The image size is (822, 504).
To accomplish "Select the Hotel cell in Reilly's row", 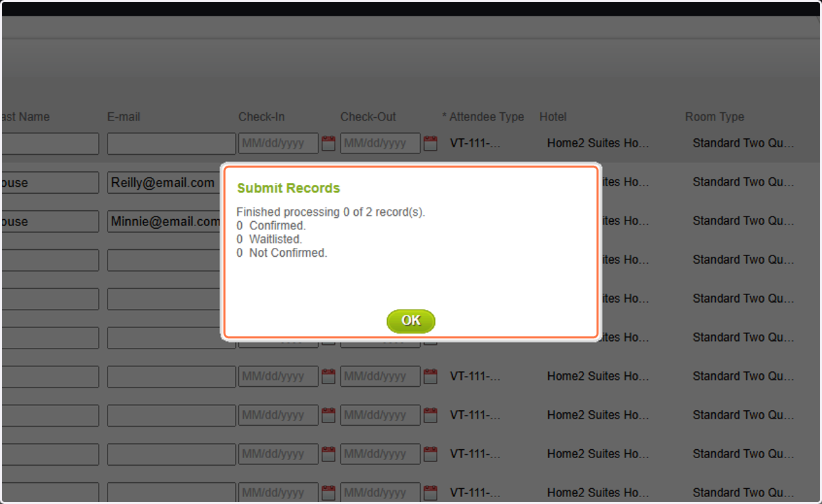I will click(x=625, y=182).
